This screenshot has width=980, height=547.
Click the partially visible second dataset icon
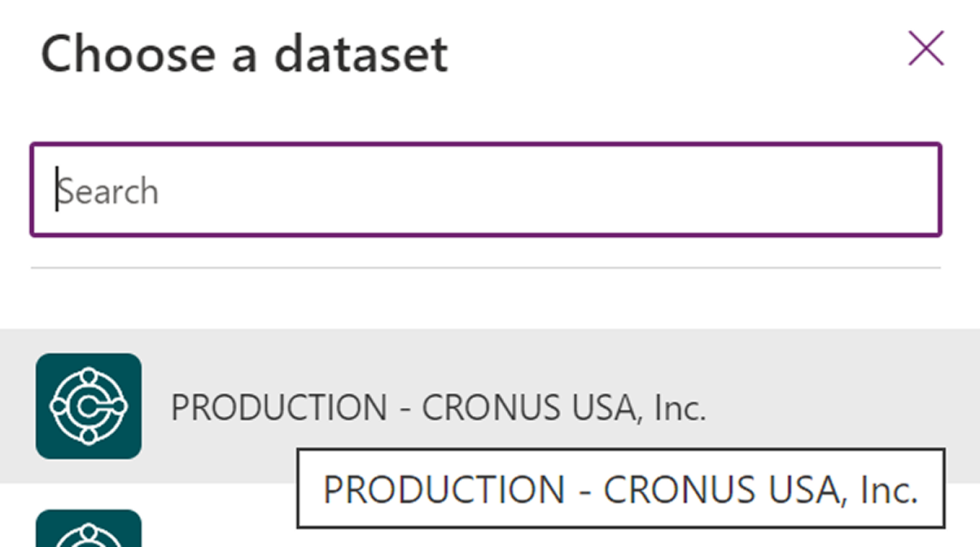(x=89, y=529)
